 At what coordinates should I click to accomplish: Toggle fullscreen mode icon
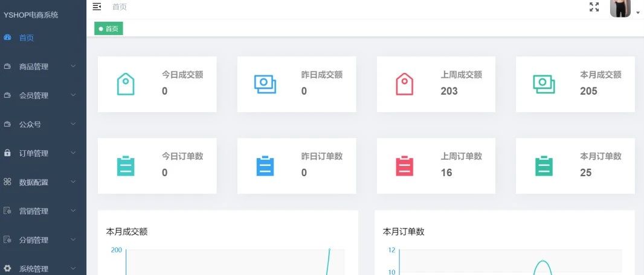pyautogui.click(x=594, y=7)
